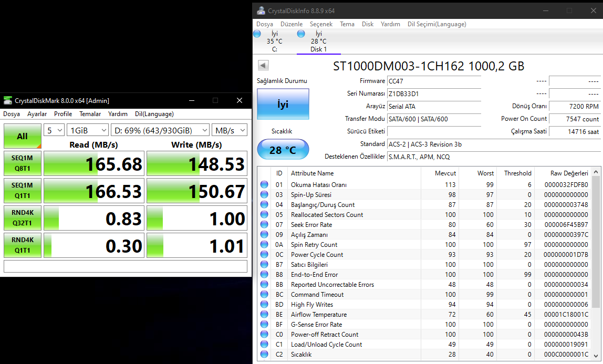Image resolution: width=603 pixels, height=364 pixels.
Task: Click status orb for Airflow Temperature row
Action: click(264, 315)
